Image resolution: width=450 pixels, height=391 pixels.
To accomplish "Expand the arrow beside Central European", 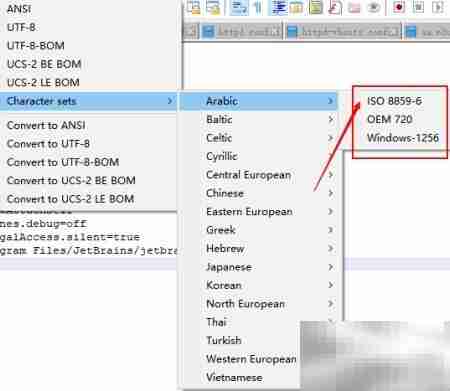I will click(x=330, y=175).
